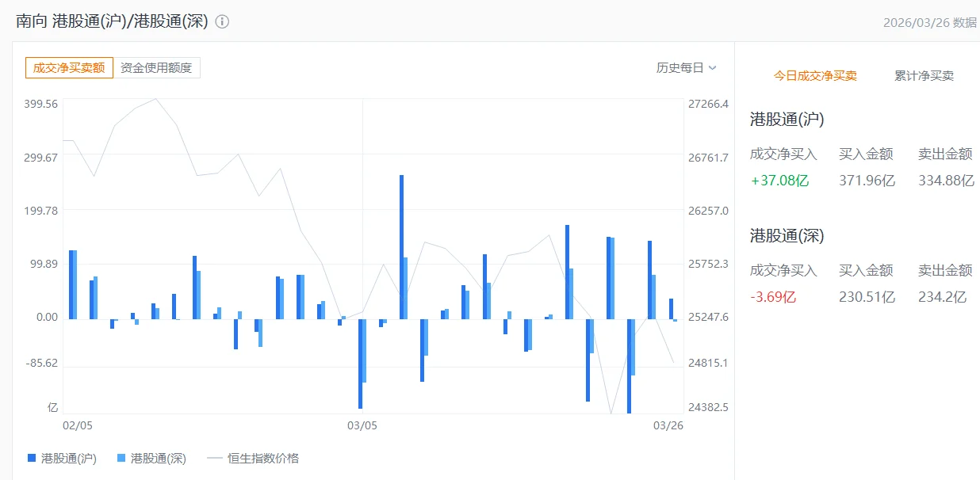This screenshot has height=480, width=980.
Task: Click the 03/26 x-axis date label
Action: tap(668, 425)
